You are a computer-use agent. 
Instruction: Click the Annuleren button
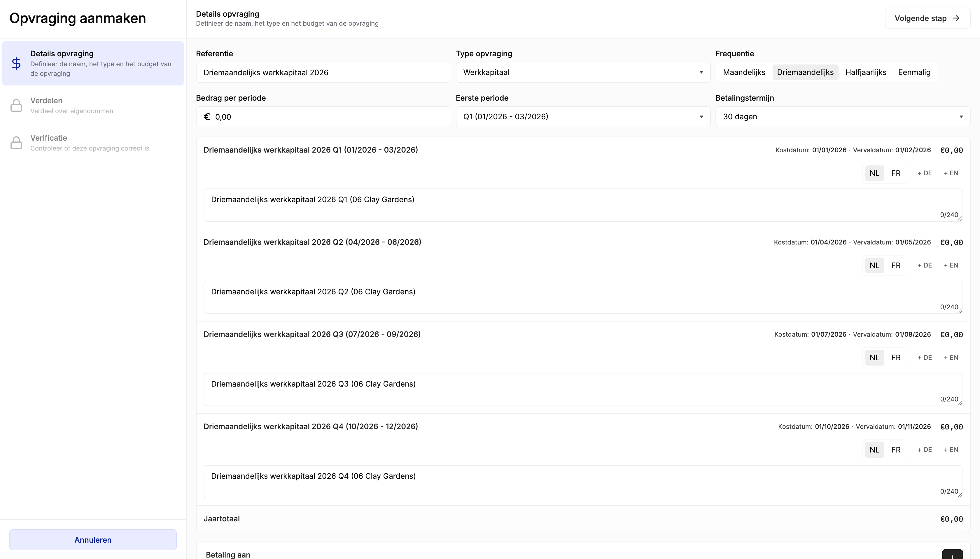[x=93, y=540]
